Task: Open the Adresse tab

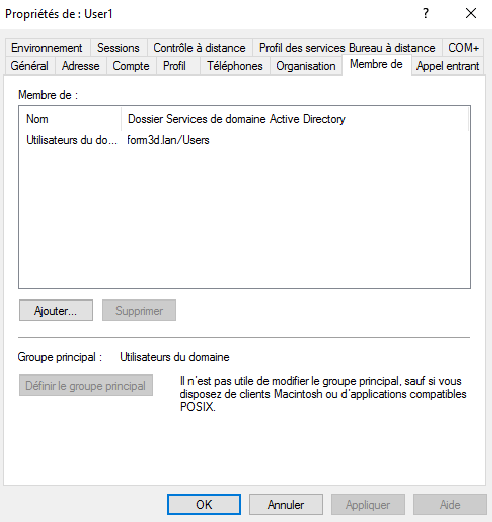Action: (81, 66)
